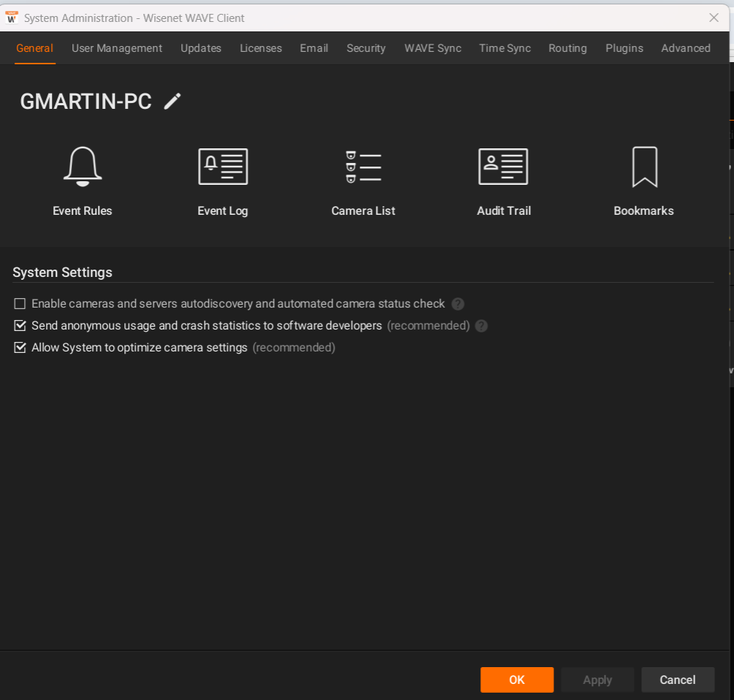Confirm with the OK button
This screenshot has height=700, width=734.
pos(517,680)
